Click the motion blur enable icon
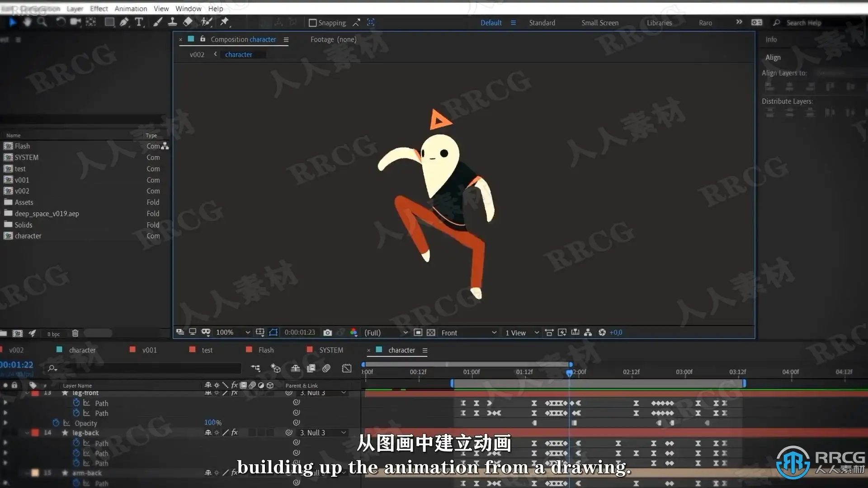Viewport: 868px width, 488px height. pyautogui.click(x=326, y=368)
